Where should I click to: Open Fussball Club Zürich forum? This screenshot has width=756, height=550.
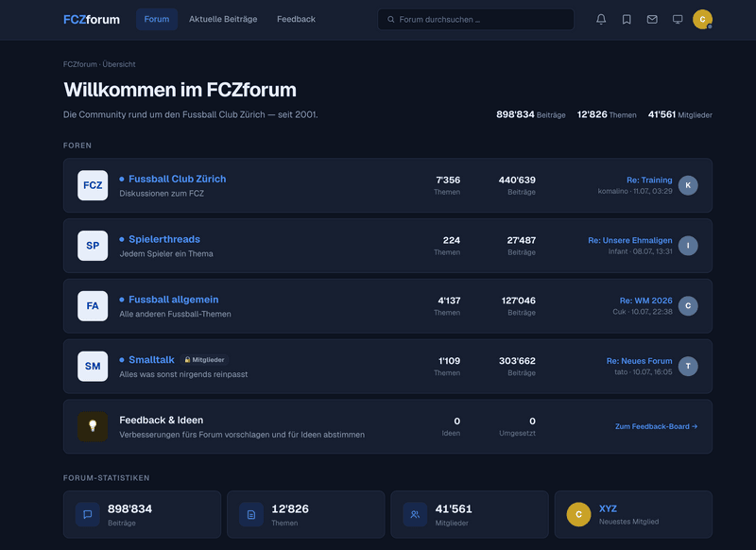177,179
